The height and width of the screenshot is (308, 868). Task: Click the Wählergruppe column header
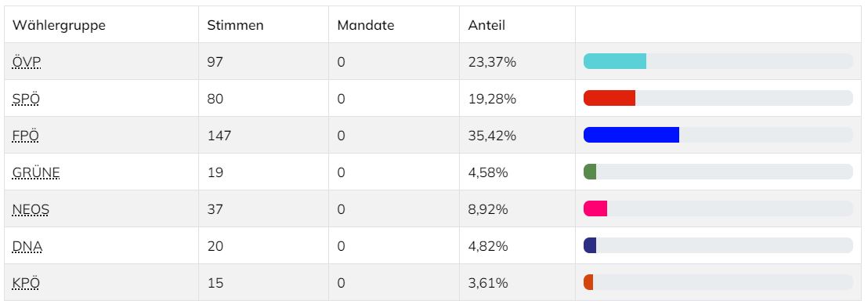point(60,25)
